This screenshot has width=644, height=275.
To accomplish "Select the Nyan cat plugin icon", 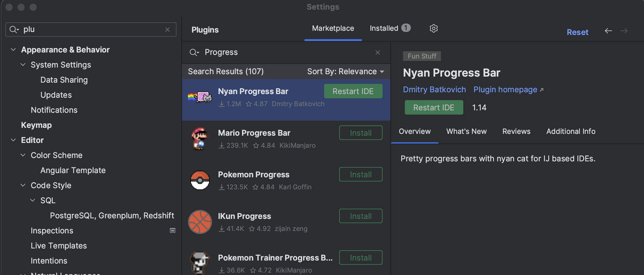I will pyautogui.click(x=200, y=97).
